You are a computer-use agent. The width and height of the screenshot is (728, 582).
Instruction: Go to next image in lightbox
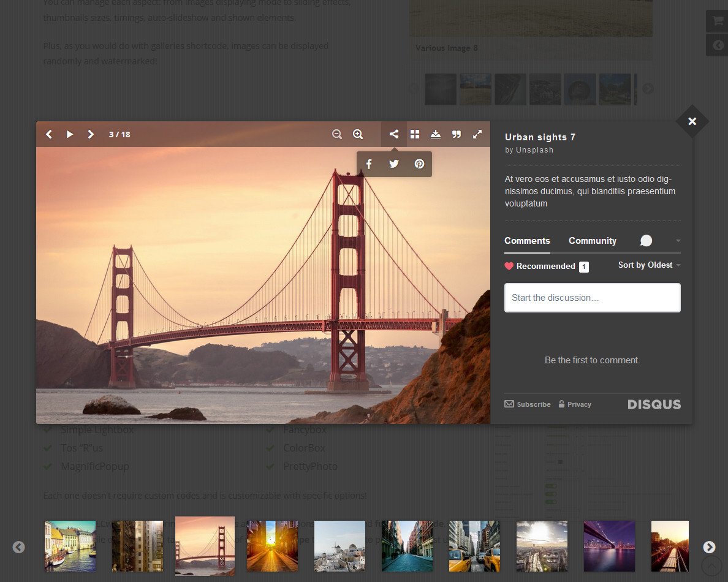tap(91, 134)
